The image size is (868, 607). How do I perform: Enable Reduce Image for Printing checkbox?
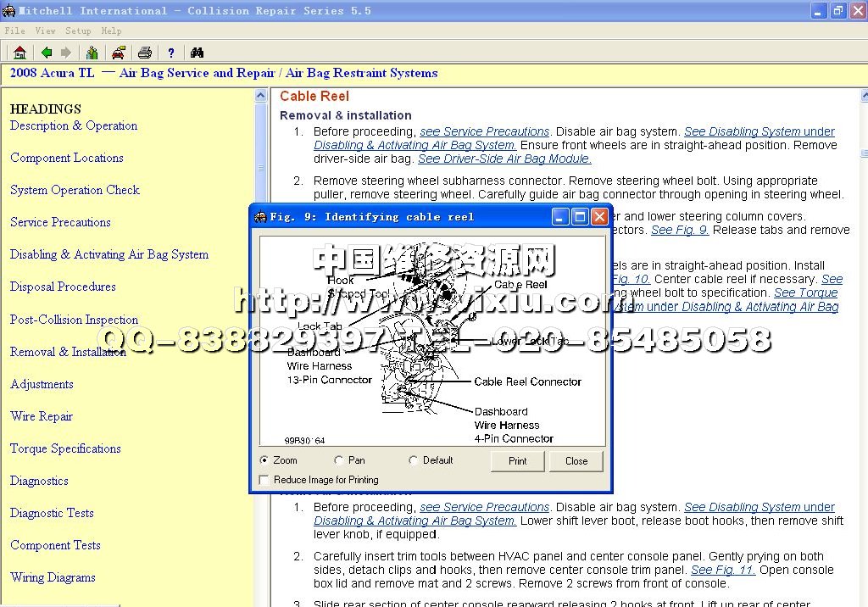click(264, 480)
